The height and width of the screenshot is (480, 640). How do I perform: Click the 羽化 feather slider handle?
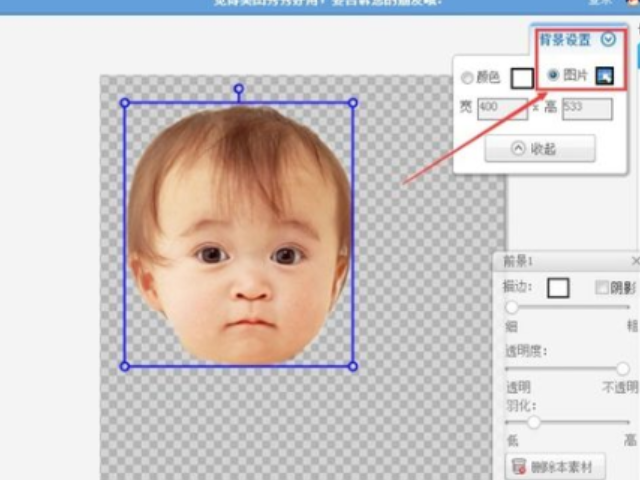pyautogui.click(x=534, y=422)
